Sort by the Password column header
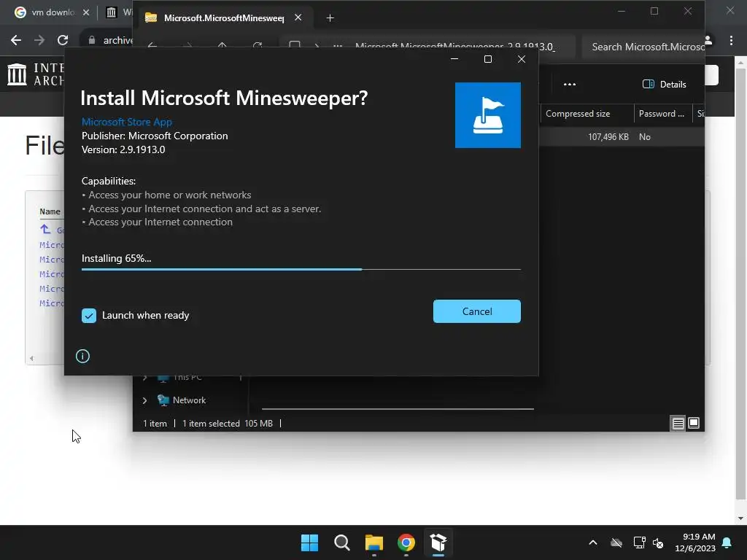 662,114
